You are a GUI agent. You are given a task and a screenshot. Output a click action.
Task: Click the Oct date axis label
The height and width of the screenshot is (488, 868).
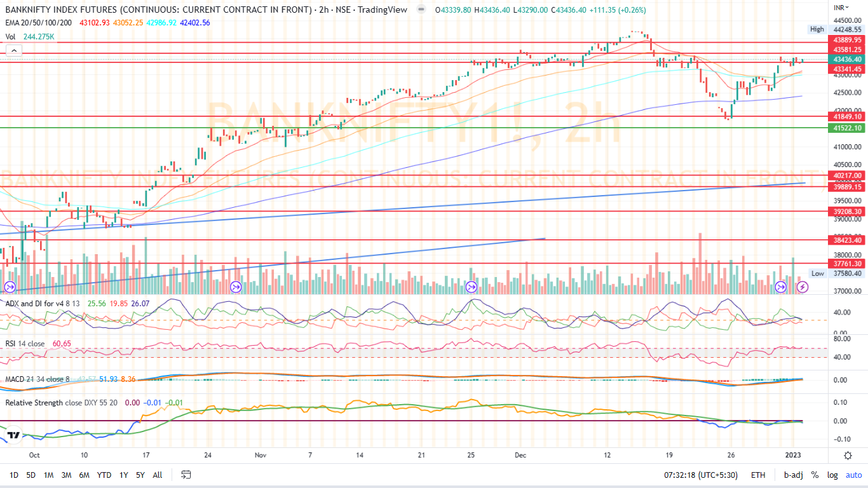coord(34,456)
